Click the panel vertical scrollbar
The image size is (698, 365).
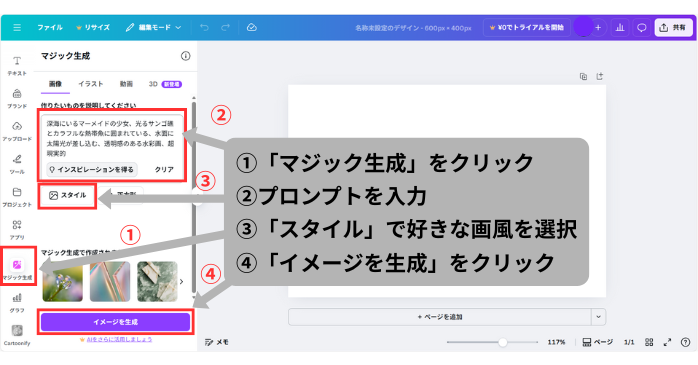click(194, 196)
